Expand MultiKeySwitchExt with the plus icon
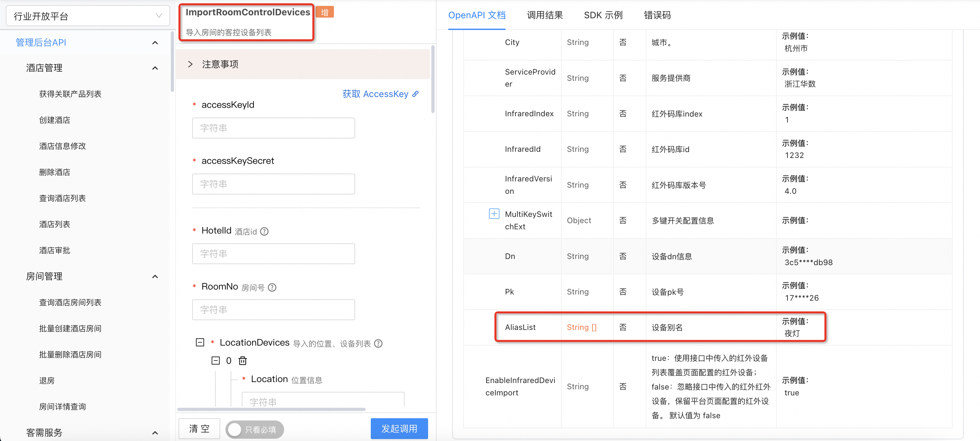980x441 pixels. coord(494,214)
